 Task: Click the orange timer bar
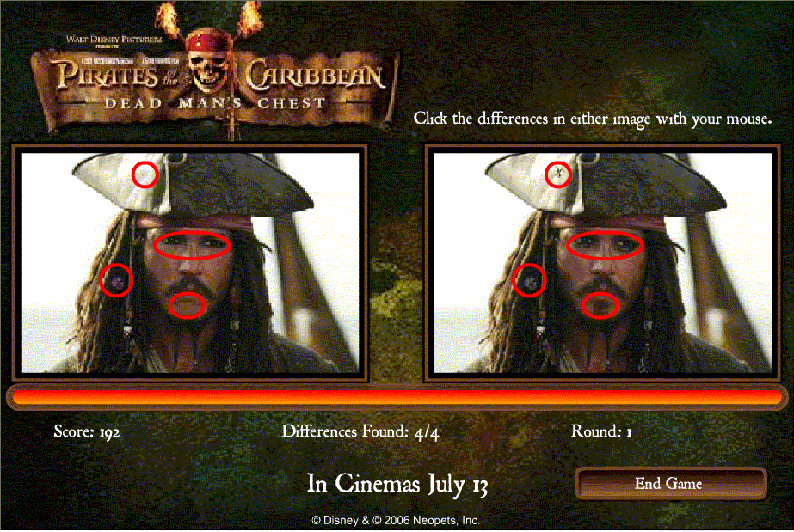(397, 396)
